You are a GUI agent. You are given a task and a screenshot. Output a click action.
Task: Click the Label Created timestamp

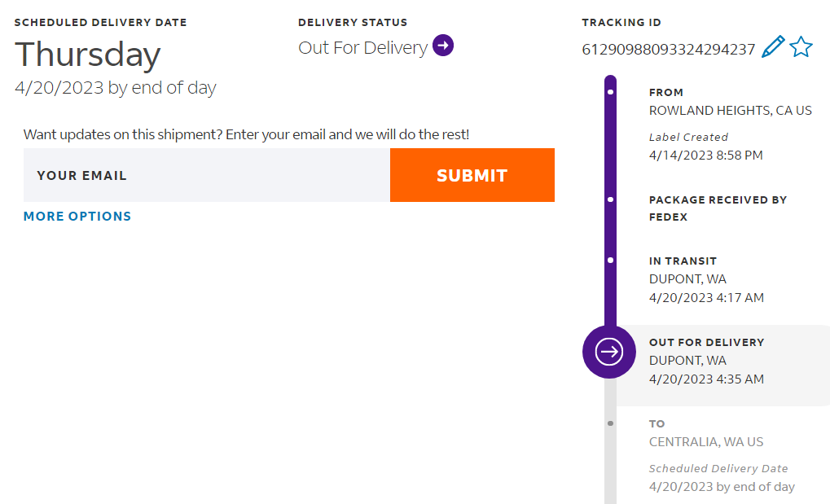(x=705, y=155)
